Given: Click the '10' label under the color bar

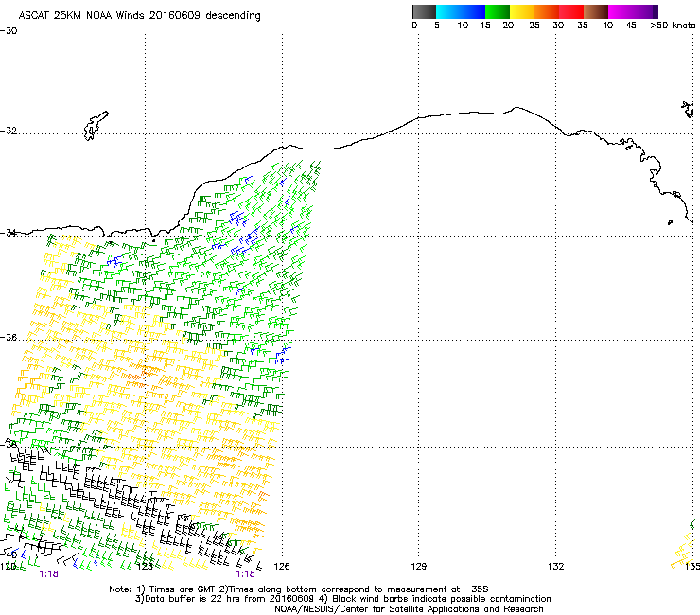Looking at the screenshot, I should pos(463,26).
